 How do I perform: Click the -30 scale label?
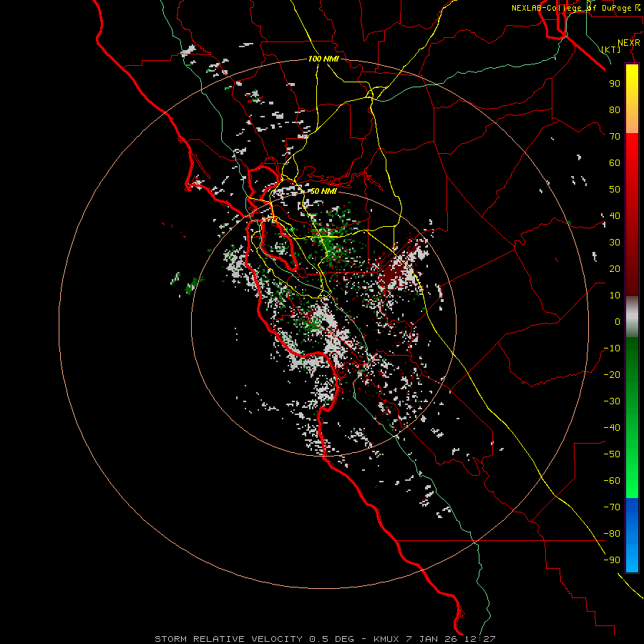click(612, 401)
